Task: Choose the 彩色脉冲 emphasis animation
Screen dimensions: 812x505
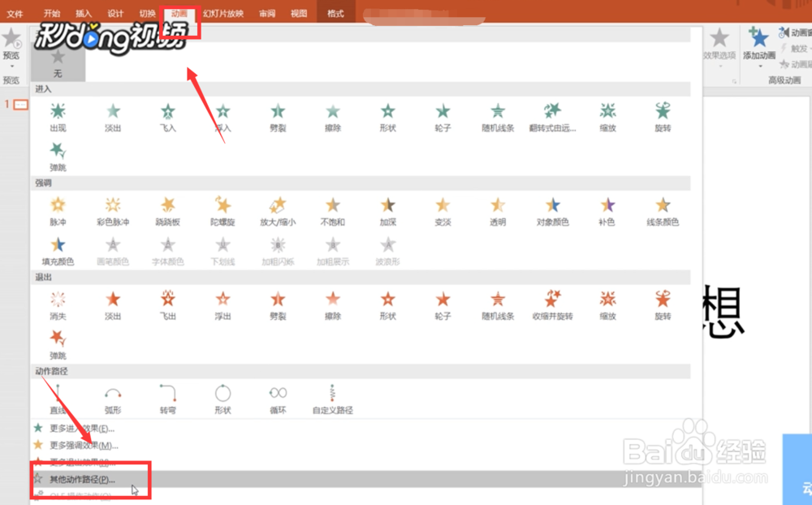Action: click(113, 212)
